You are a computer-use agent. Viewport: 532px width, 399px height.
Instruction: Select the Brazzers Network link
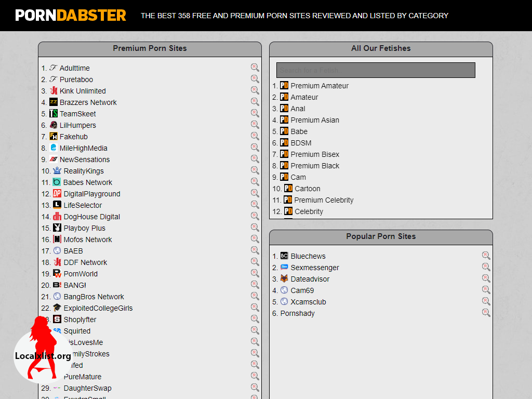(x=88, y=102)
